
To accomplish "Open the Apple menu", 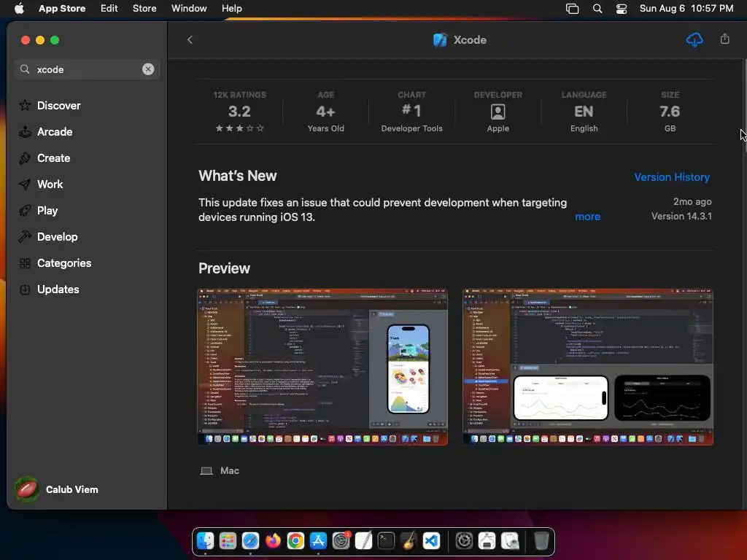I will [x=19, y=8].
